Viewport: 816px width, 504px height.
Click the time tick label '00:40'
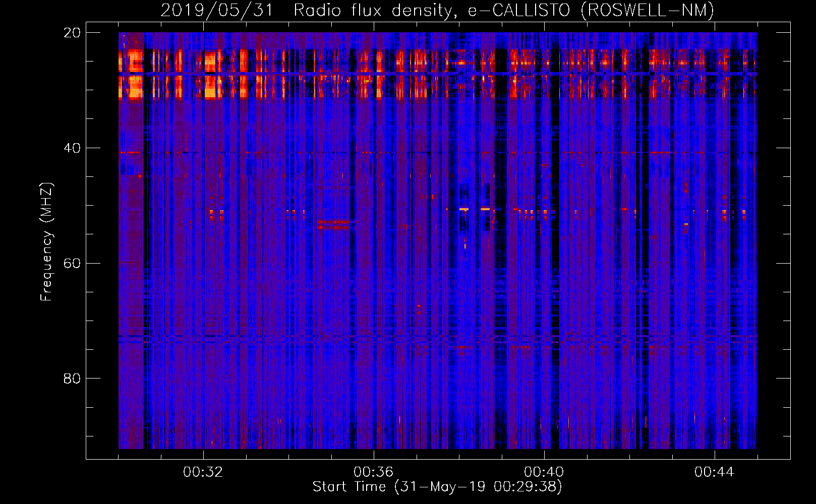pyautogui.click(x=544, y=472)
